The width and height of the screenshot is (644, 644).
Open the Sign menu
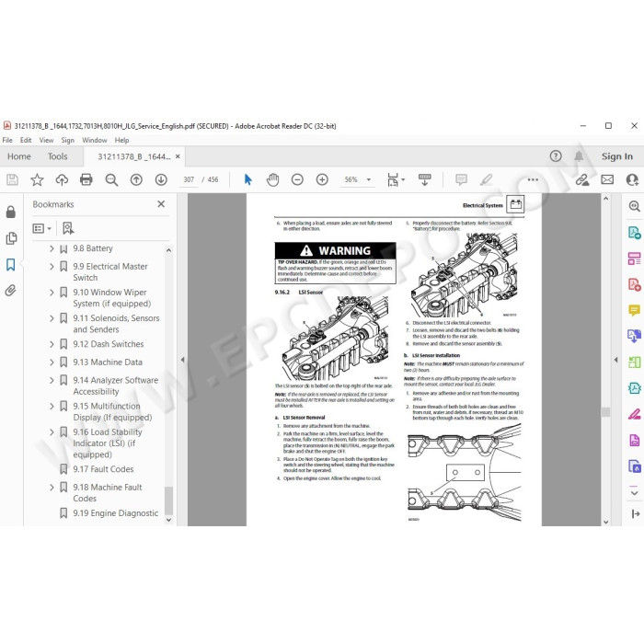[x=68, y=140]
